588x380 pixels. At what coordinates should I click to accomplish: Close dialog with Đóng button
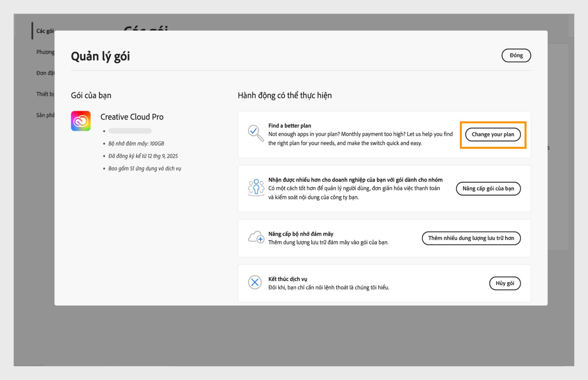point(516,55)
